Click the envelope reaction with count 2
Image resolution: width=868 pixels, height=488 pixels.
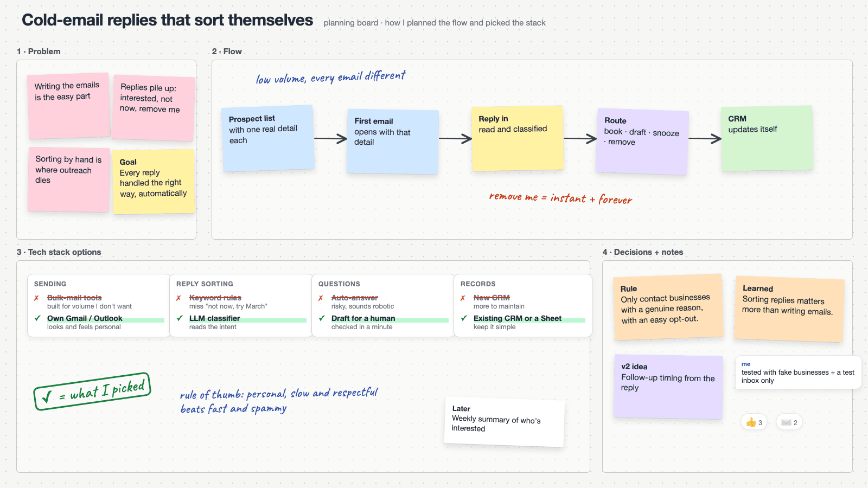click(789, 422)
